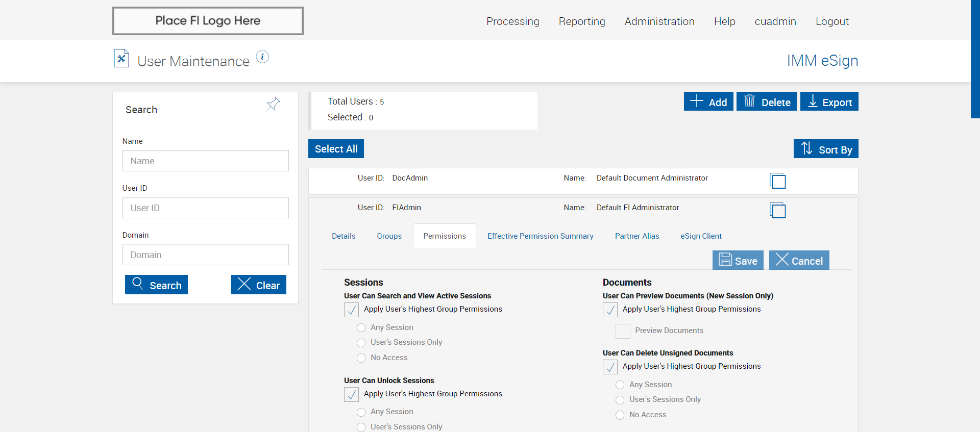The image size is (980, 432).
Task: Select the DocAdmin user checkbox
Action: click(778, 181)
